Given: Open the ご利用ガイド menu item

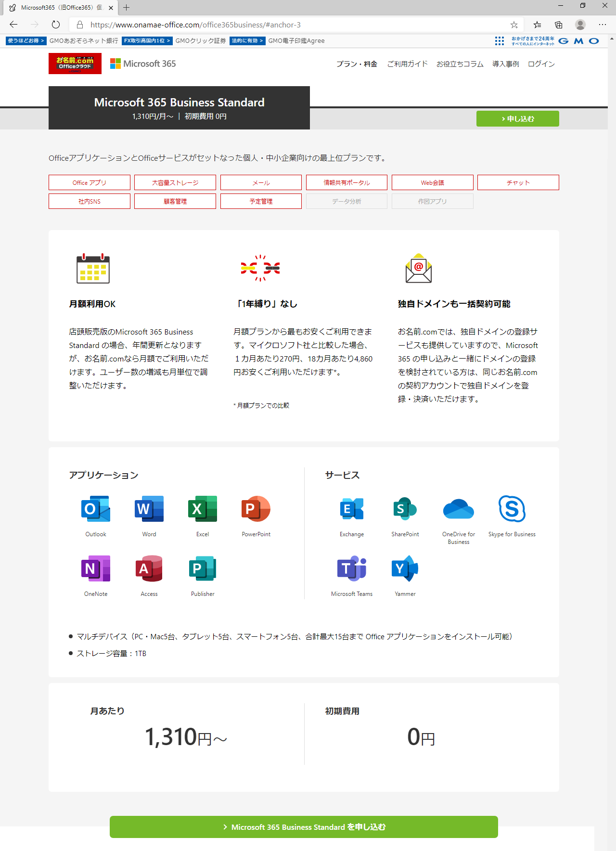Looking at the screenshot, I should pyautogui.click(x=407, y=64).
